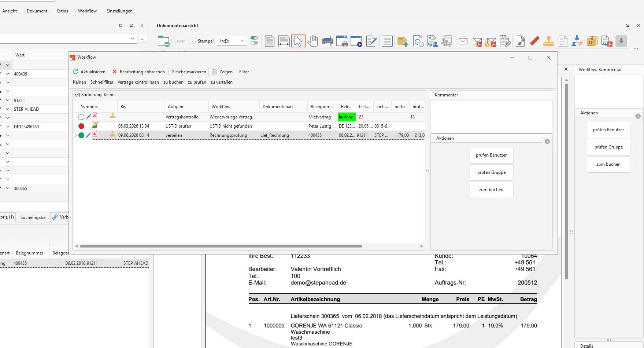This screenshot has height=348, width=644.
Task: Click the new folder icon in Dokumentenansicht toolbar
Action: point(163,41)
